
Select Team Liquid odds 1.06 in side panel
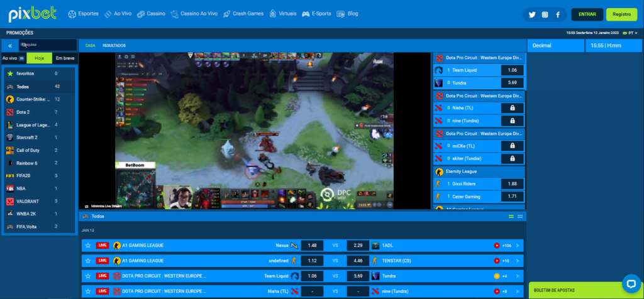click(x=512, y=70)
